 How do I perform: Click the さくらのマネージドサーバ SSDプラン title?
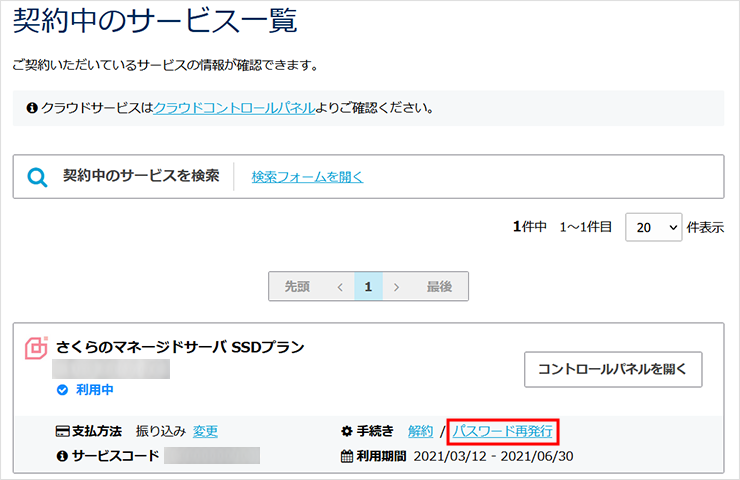click(180, 347)
